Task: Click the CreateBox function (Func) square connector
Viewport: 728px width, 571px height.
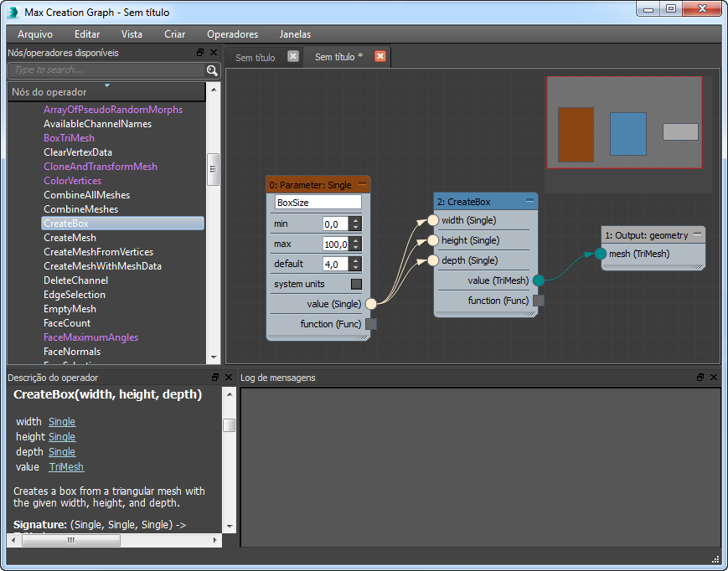Action: (539, 301)
